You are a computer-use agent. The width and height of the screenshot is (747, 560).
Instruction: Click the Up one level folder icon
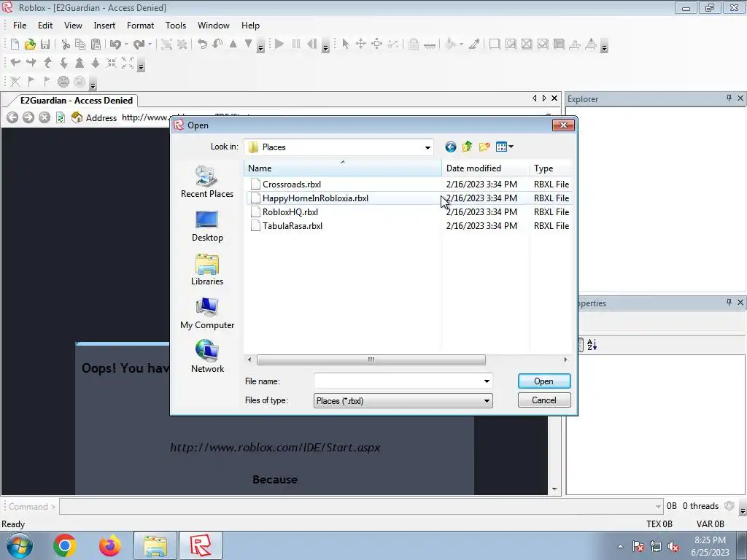coord(468,147)
